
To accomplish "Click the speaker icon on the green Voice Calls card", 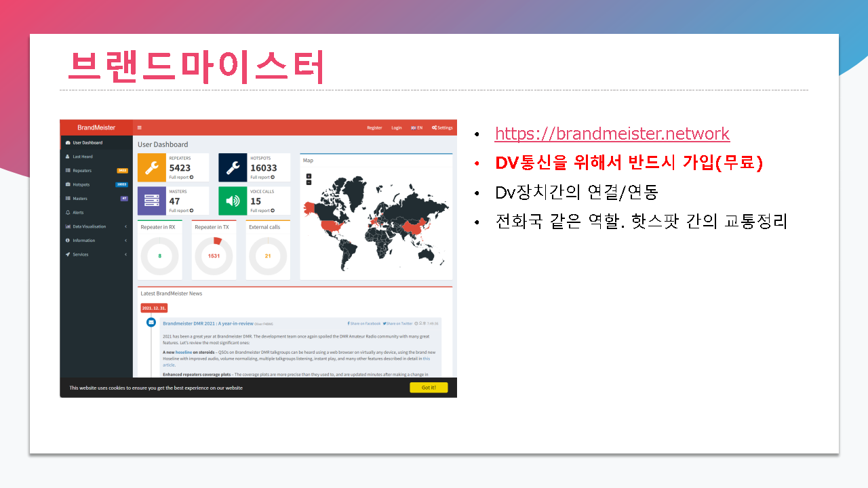I will point(233,200).
